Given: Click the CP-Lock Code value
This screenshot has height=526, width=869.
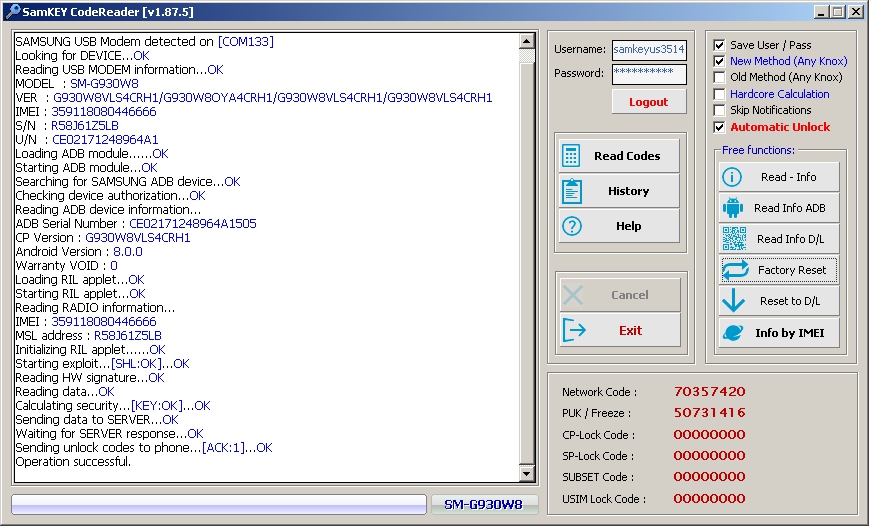Looking at the screenshot, I should 709,435.
